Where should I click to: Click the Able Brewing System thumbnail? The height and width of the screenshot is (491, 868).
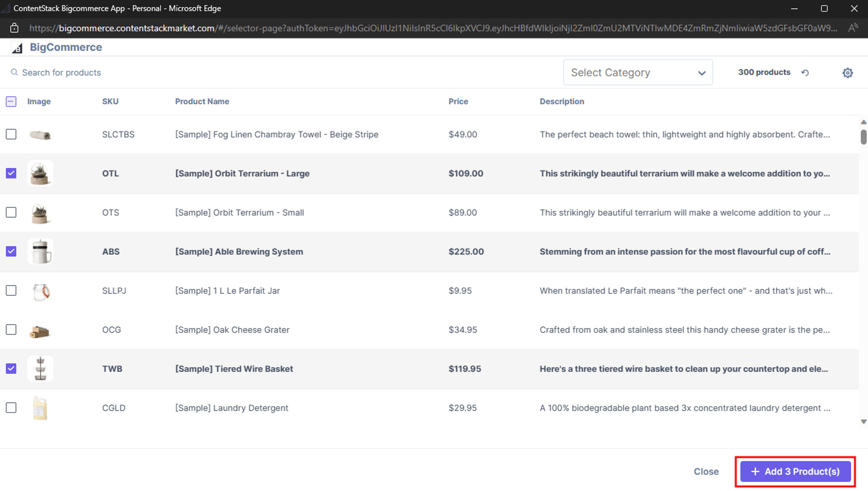40,252
